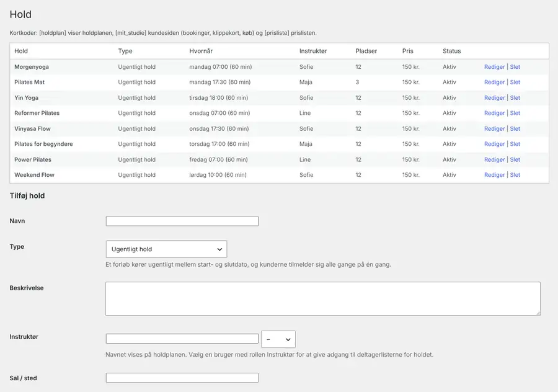
Task: Expand the instructor user dropdown
Action: click(x=278, y=339)
